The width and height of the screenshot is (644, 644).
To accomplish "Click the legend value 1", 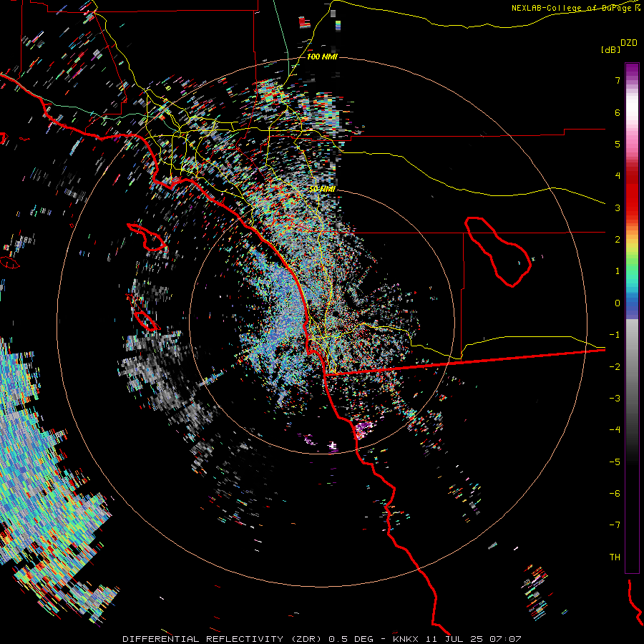I will (x=618, y=271).
